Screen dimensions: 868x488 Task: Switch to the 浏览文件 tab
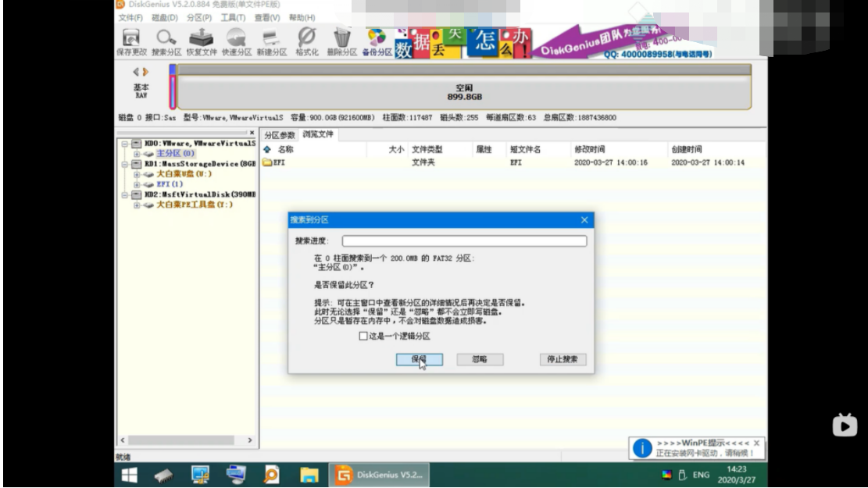[318, 134]
